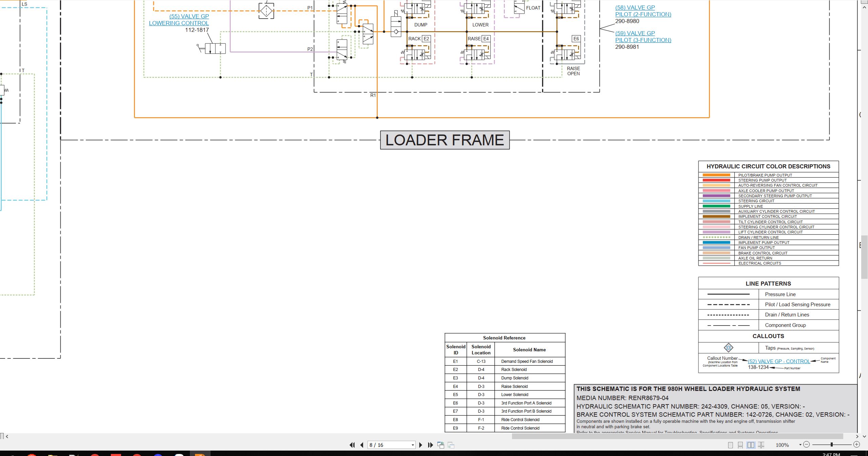
Task: Click the 'Raise Solenoid' table cell
Action: pyautogui.click(x=530, y=387)
